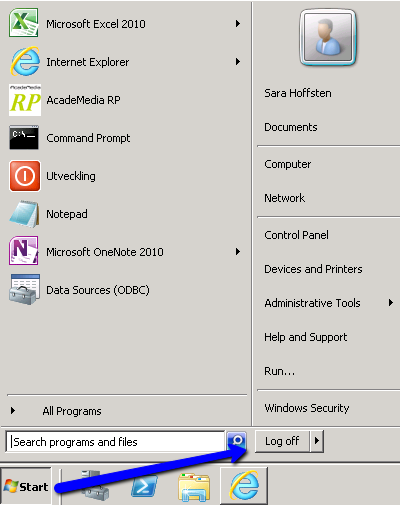Open Control Panel
The width and height of the screenshot is (400, 505).
pos(296,235)
